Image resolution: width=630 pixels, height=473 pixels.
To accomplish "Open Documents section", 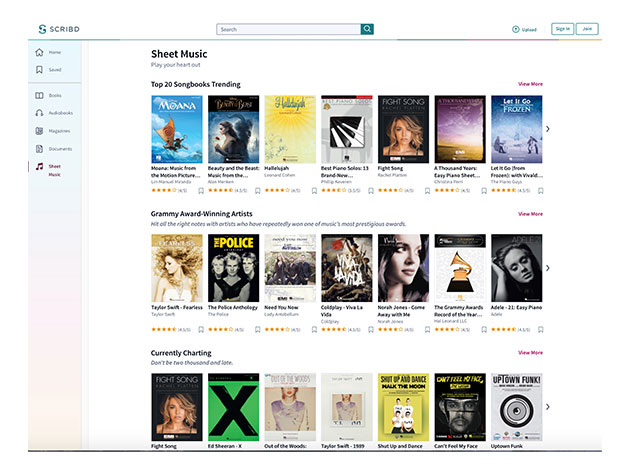I will [x=54, y=149].
